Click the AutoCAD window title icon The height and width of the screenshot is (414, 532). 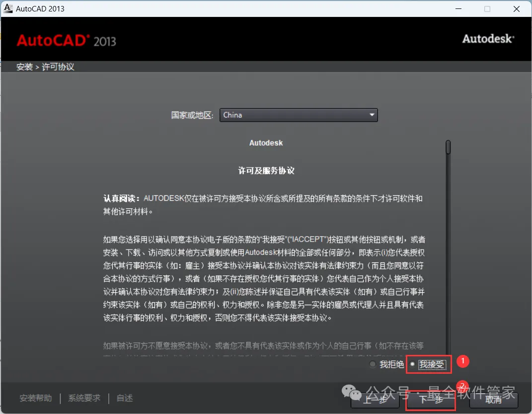(x=8, y=8)
